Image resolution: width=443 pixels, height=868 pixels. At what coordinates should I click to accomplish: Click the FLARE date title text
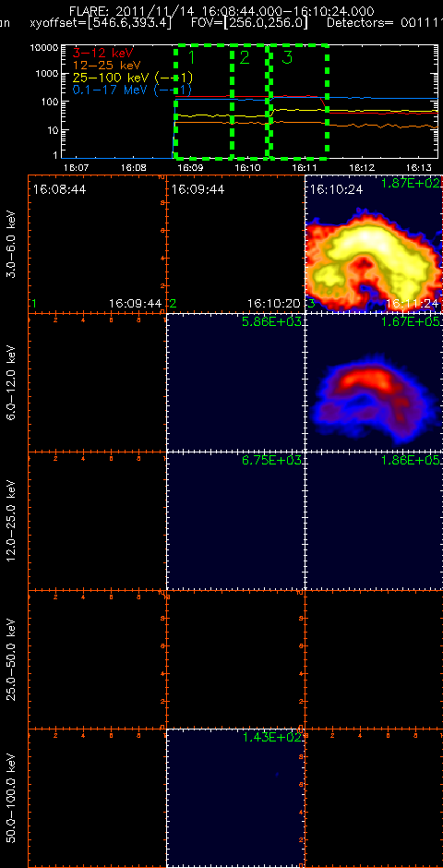[x=221, y=11]
